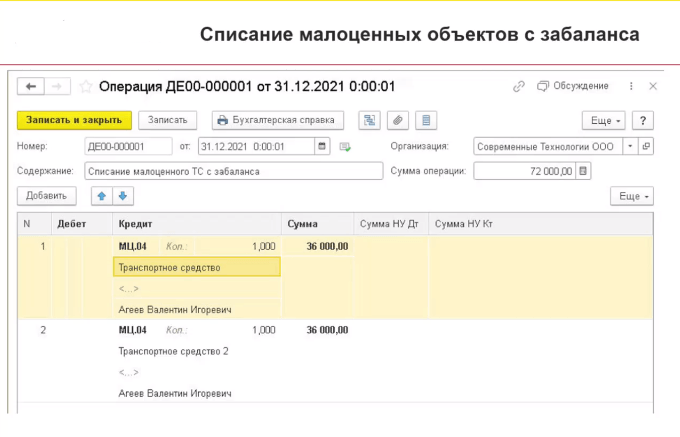Expand the top Еще menu
Image resolution: width=680 pixels, height=437 pixels.
[x=606, y=120]
